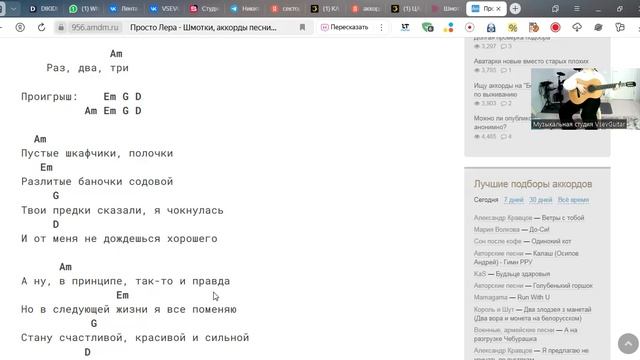Open Можно ли опубликовать анонимно topic

[x=502, y=122]
